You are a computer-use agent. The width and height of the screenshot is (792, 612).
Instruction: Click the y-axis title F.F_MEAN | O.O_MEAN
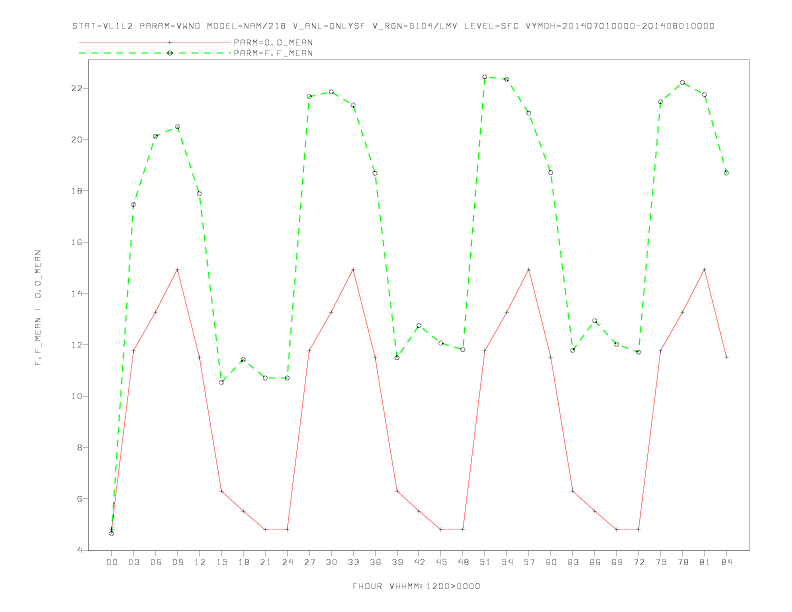coord(38,308)
